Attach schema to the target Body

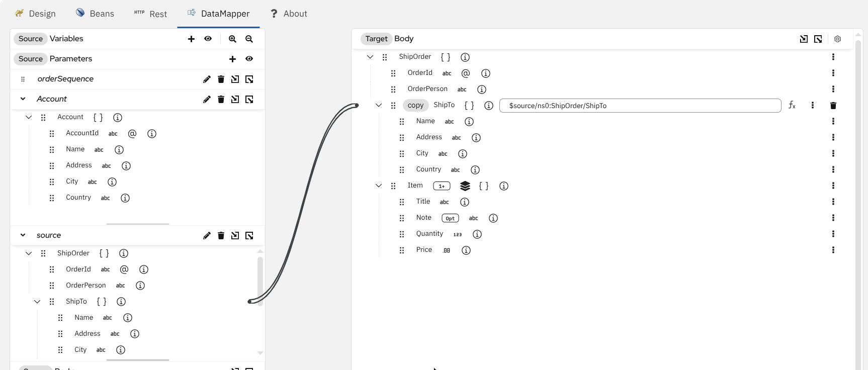click(804, 39)
